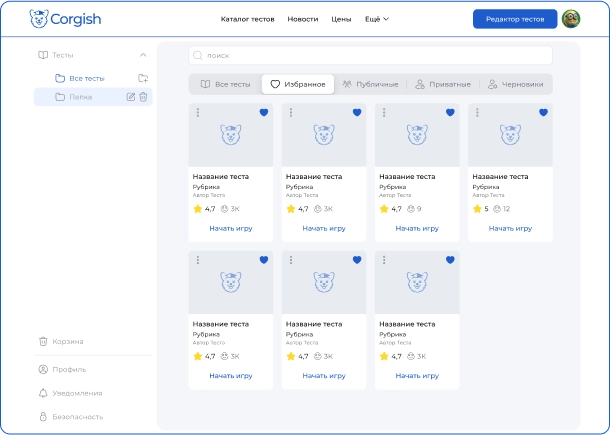Image resolution: width=610 pixels, height=435 pixels.
Task: Click Начать игру on the card with 9 players
Action: (417, 228)
